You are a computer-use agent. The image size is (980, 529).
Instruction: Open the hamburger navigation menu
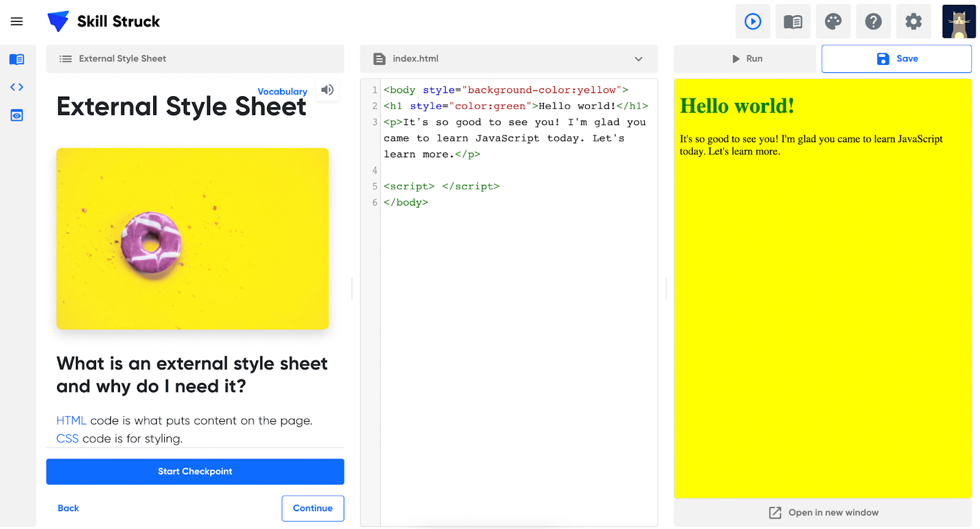(17, 21)
